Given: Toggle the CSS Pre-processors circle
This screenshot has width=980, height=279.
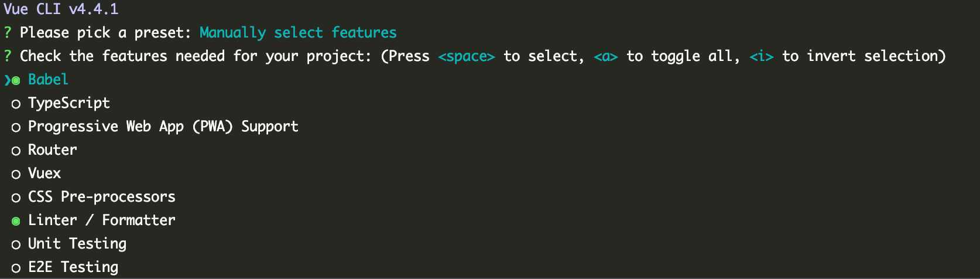Looking at the screenshot, I should point(16,198).
